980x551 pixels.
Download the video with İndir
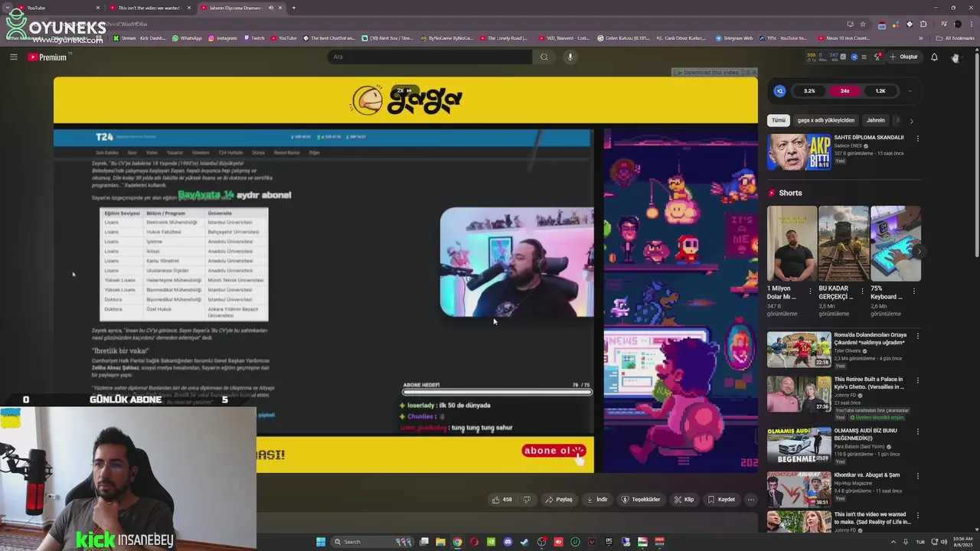pyautogui.click(x=597, y=500)
